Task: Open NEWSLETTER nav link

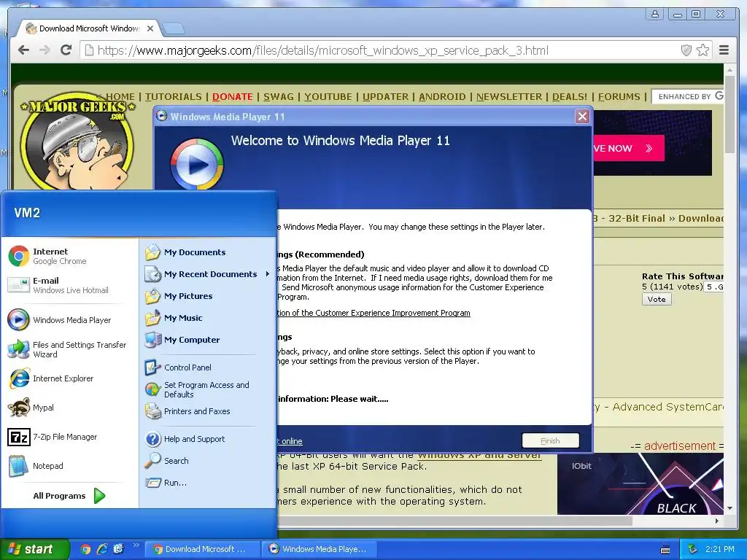Action: coord(508,97)
